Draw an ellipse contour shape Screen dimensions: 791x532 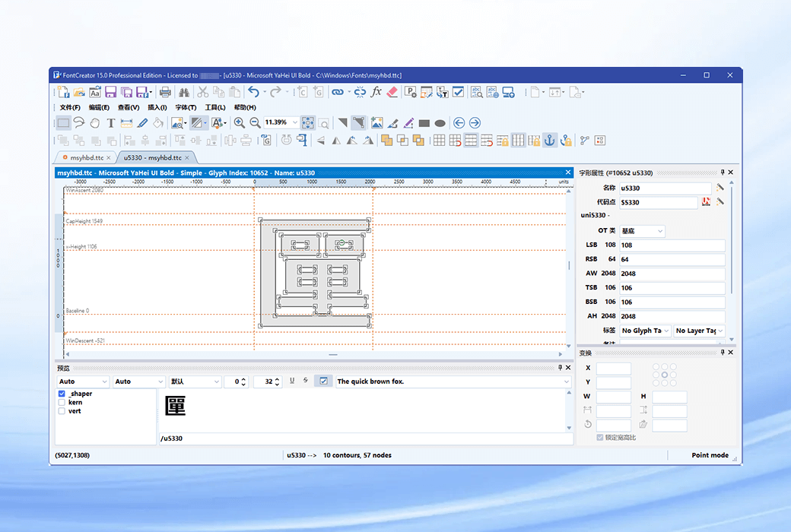[440, 123]
